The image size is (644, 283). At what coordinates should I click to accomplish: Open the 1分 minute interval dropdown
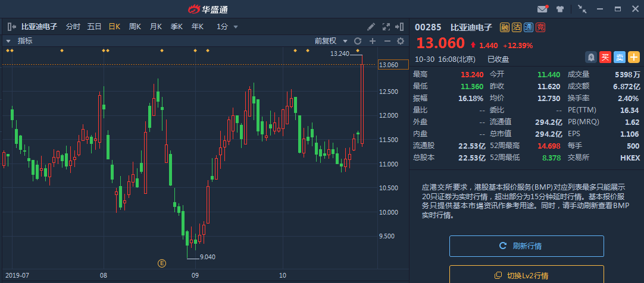click(x=227, y=27)
